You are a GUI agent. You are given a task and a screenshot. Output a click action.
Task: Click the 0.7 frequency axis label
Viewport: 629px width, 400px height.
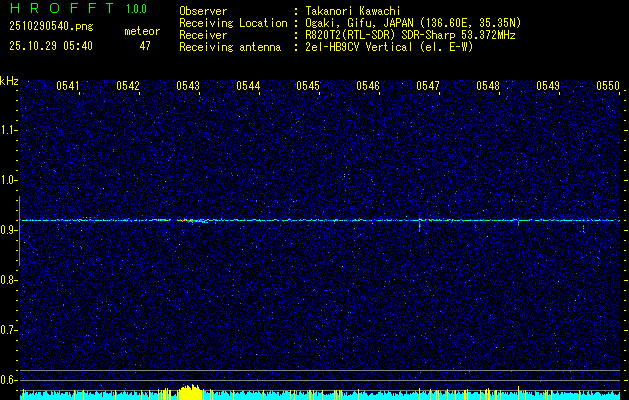coord(9,329)
